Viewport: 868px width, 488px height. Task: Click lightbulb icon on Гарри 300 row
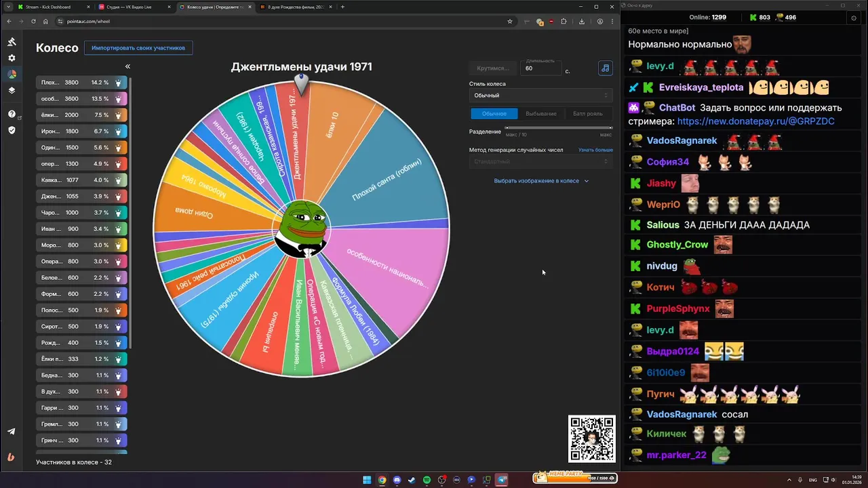(119, 408)
